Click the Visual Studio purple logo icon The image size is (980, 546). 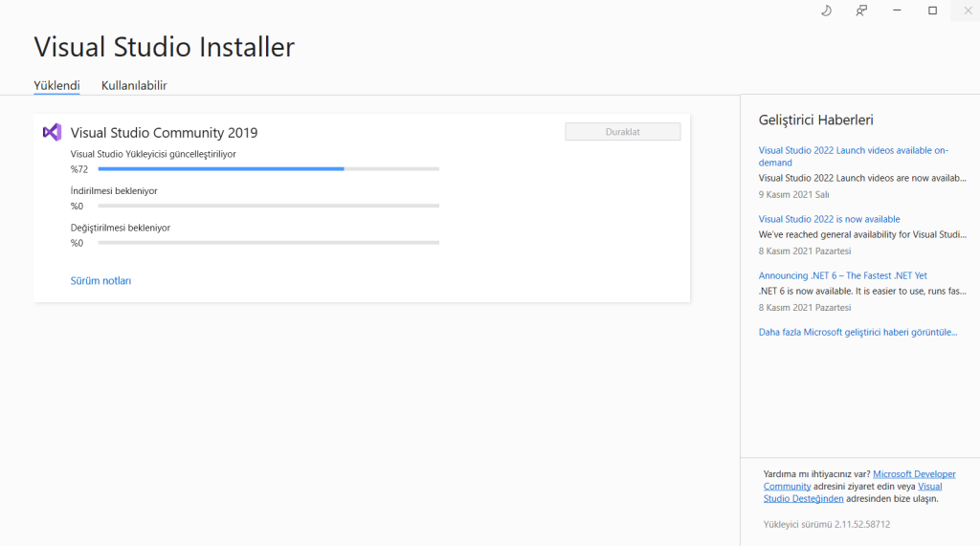(x=52, y=132)
